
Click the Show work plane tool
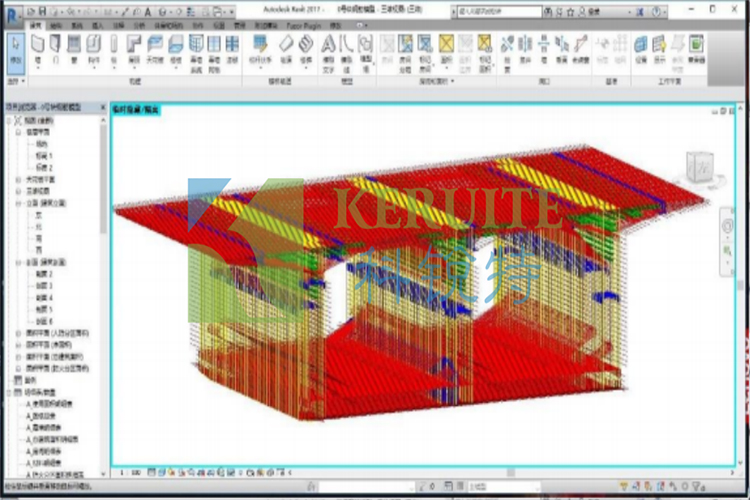[x=660, y=50]
